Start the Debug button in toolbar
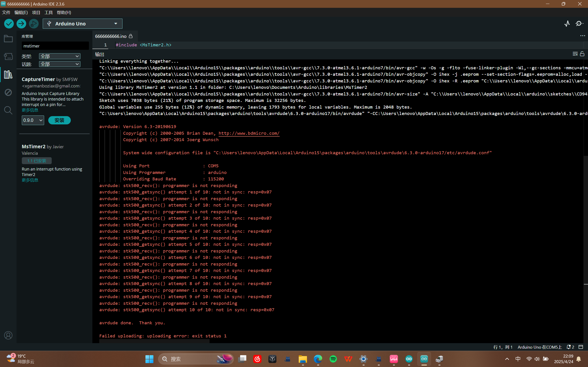Viewport: 588px width, 367px height. click(x=34, y=24)
